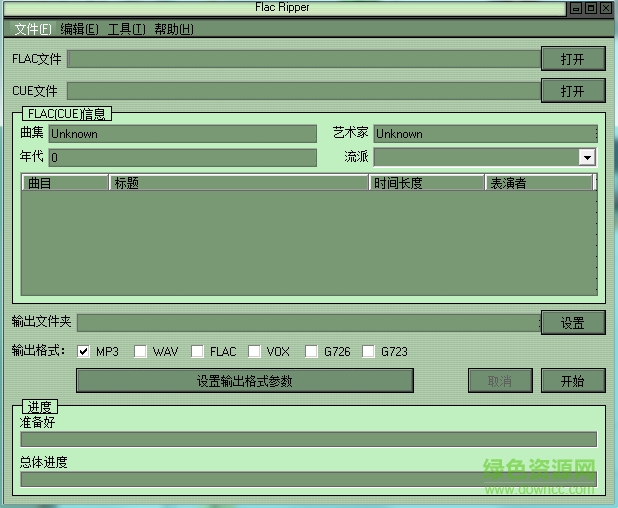Open the 工具(T) menu
618x508 pixels.
(127, 29)
